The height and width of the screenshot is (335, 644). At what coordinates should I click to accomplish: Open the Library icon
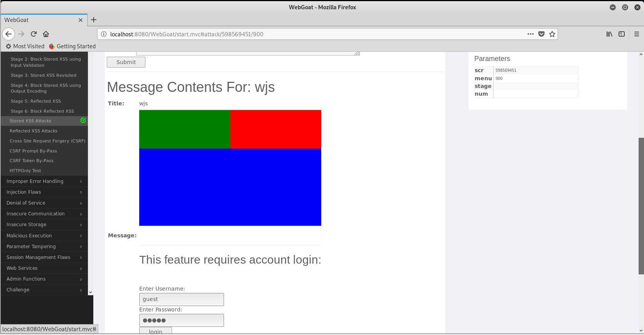coord(609,34)
